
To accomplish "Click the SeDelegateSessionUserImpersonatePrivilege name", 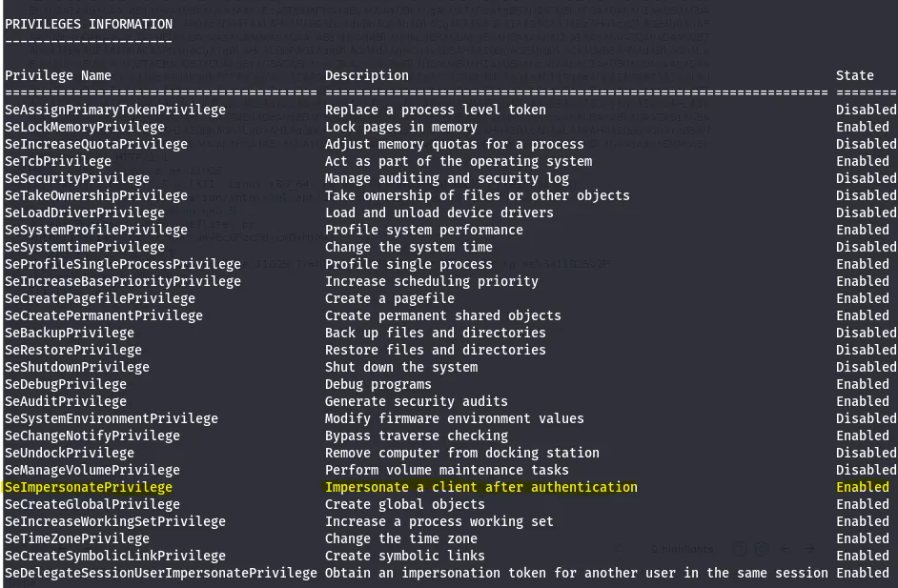I will click(161, 573).
